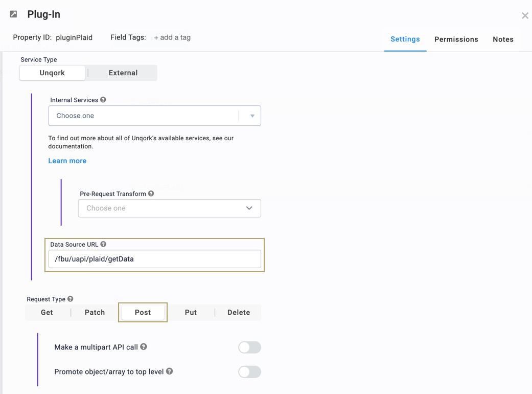532x394 pixels.
Task: Close the Plug-In settings panel
Action: [525, 16]
